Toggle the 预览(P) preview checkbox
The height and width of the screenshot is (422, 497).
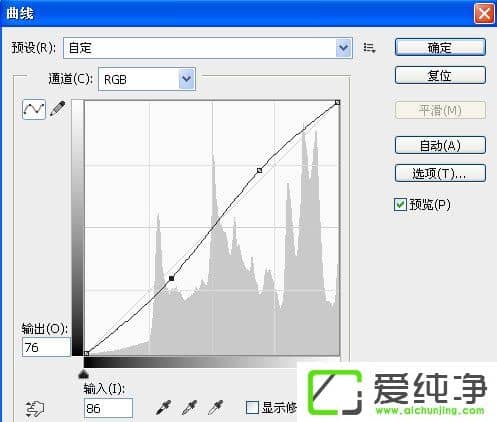point(400,204)
